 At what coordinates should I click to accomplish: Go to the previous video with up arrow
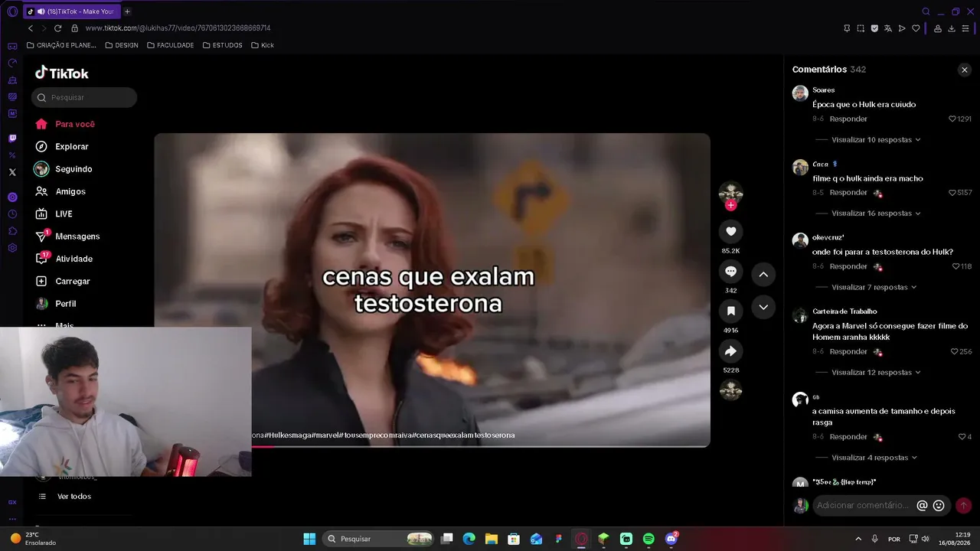[x=763, y=274]
